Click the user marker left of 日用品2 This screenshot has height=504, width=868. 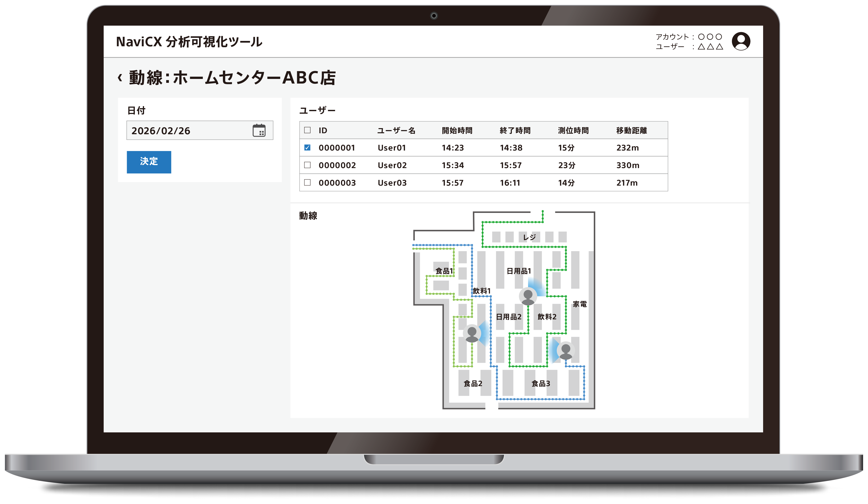coord(472,334)
